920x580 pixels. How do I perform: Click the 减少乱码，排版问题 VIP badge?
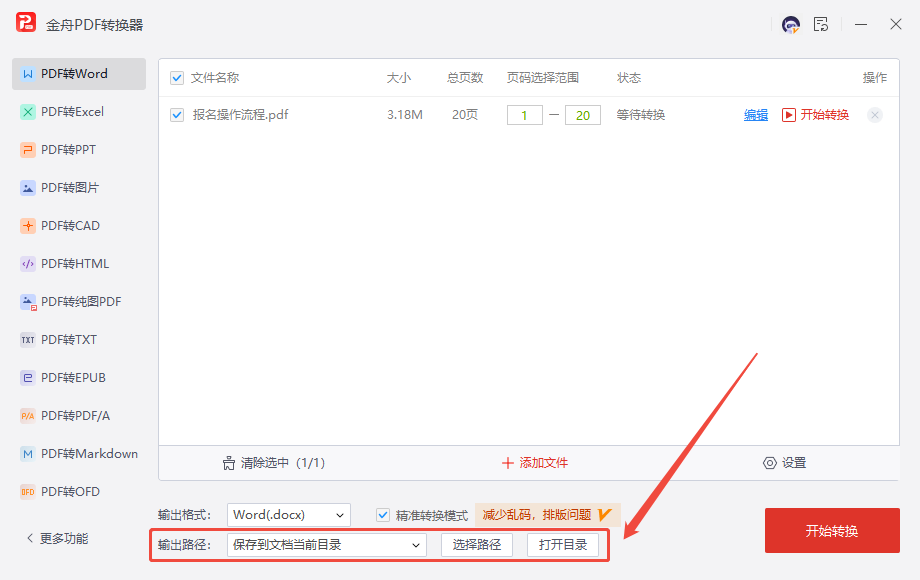(547, 515)
